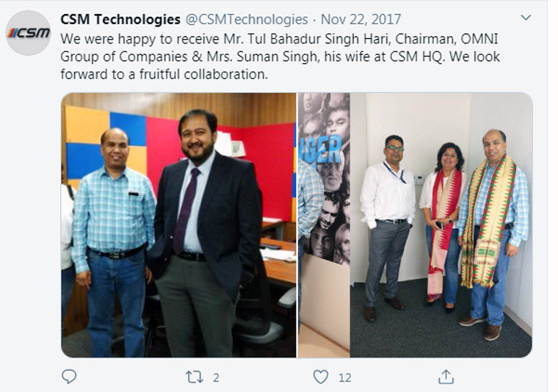The height and width of the screenshot is (392, 558).
Task: Open right photo of three people with scarves
Action: [415, 225]
